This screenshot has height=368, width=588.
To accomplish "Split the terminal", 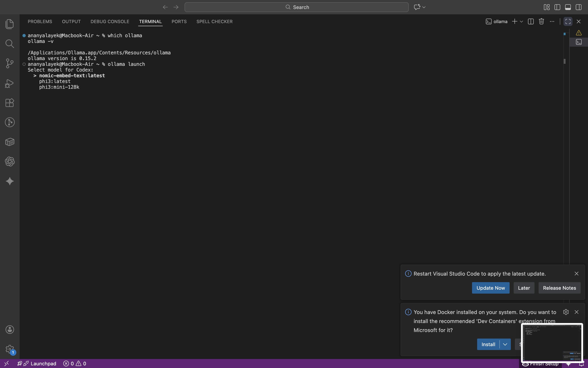I will pos(531,21).
